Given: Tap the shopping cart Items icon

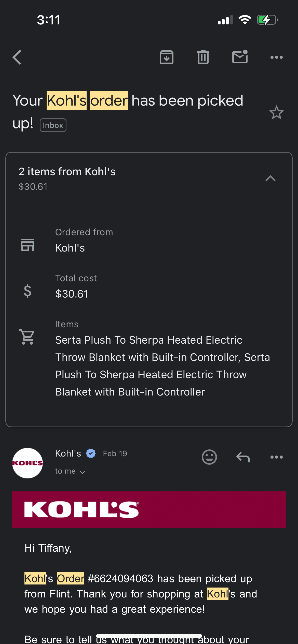Looking at the screenshot, I should (27, 337).
